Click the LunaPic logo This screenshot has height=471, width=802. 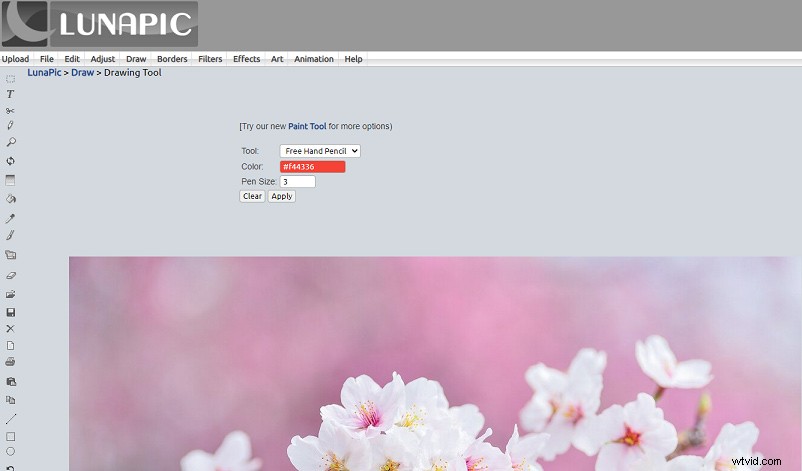point(100,24)
